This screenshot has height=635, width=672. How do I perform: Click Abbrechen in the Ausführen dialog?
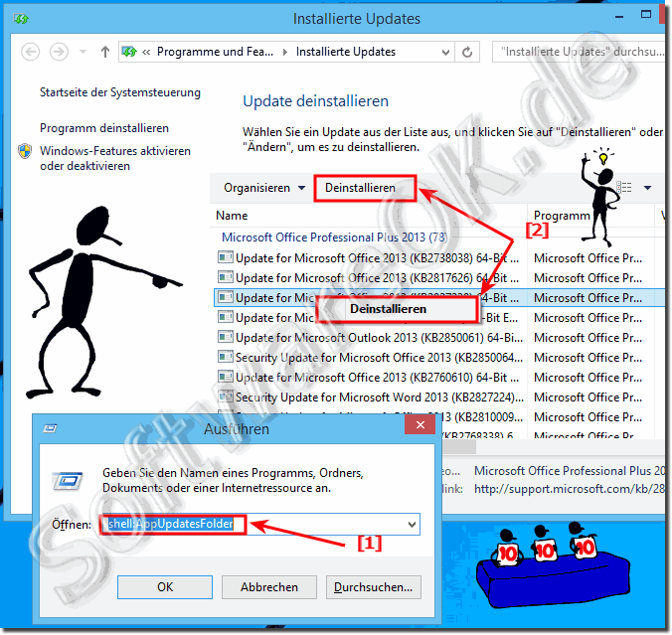tap(269, 587)
